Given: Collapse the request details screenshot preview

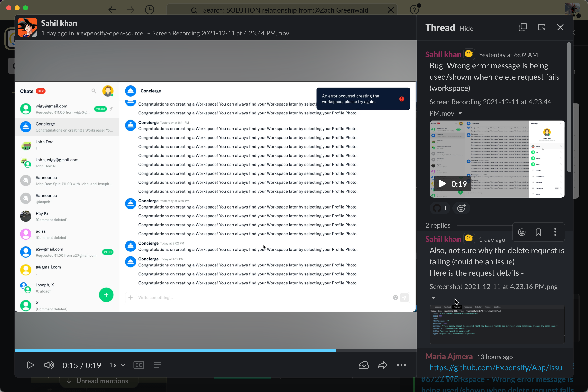Looking at the screenshot, I should (x=433, y=298).
